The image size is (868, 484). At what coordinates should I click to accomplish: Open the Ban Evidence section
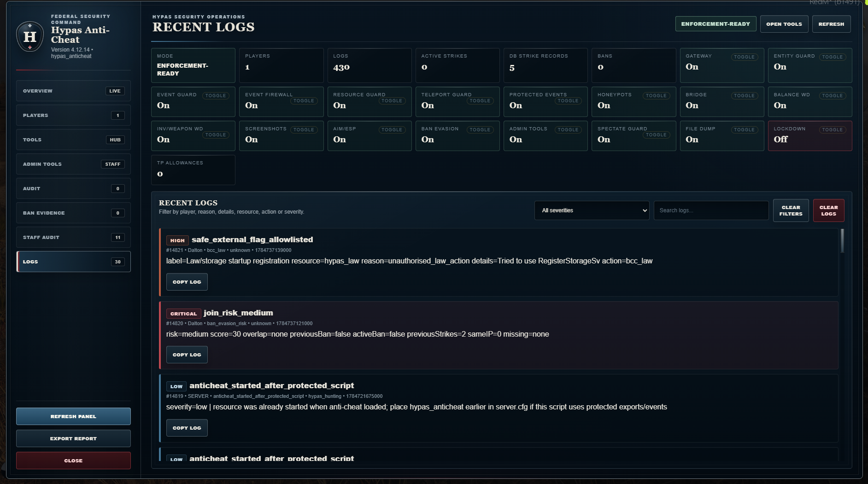click(73, 213)
